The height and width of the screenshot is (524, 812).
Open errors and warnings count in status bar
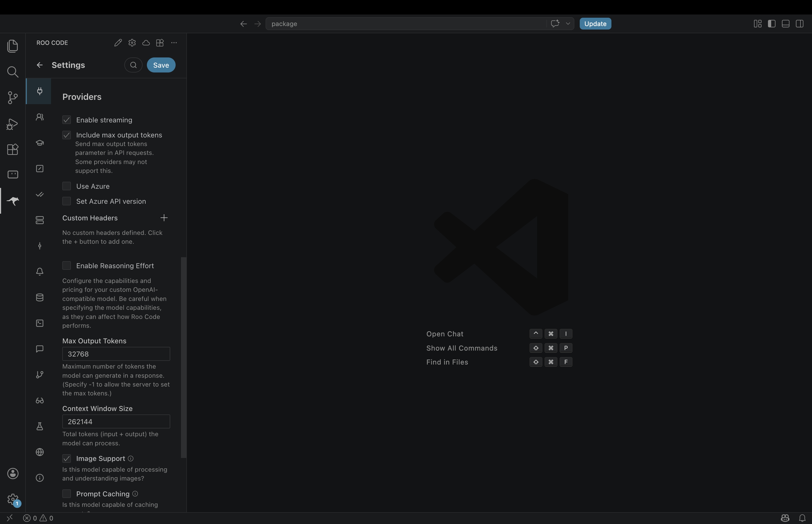pos(38,518)
